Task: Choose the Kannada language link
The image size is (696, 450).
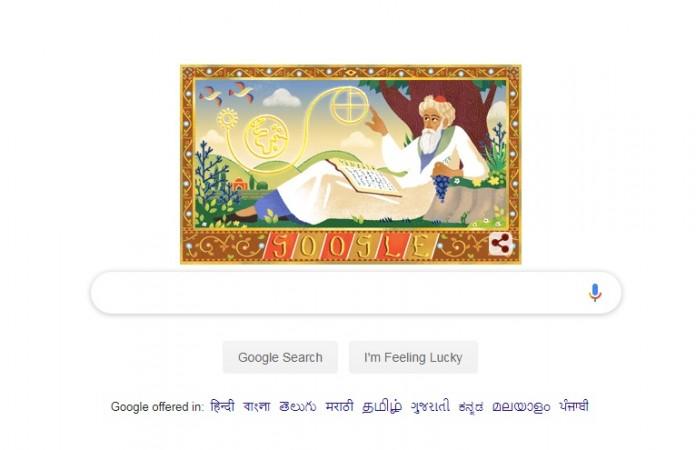Action: click(471, 407)
